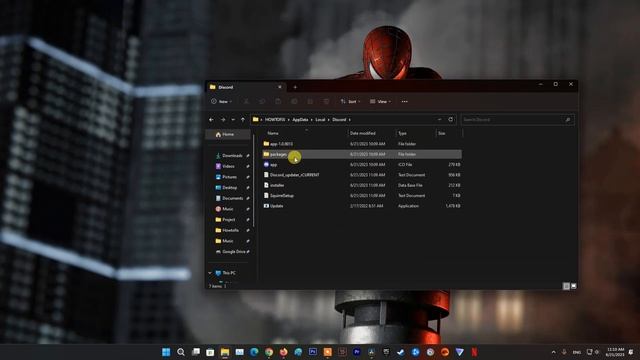Viewport: 640px width, 360px height.
Task: Open recent locations dropdown arrow
Action: pyautogui.click(x=233, y=120)
